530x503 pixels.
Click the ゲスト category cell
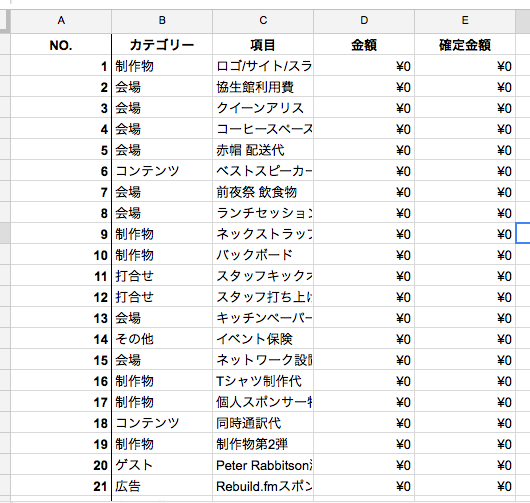point(162,465)
